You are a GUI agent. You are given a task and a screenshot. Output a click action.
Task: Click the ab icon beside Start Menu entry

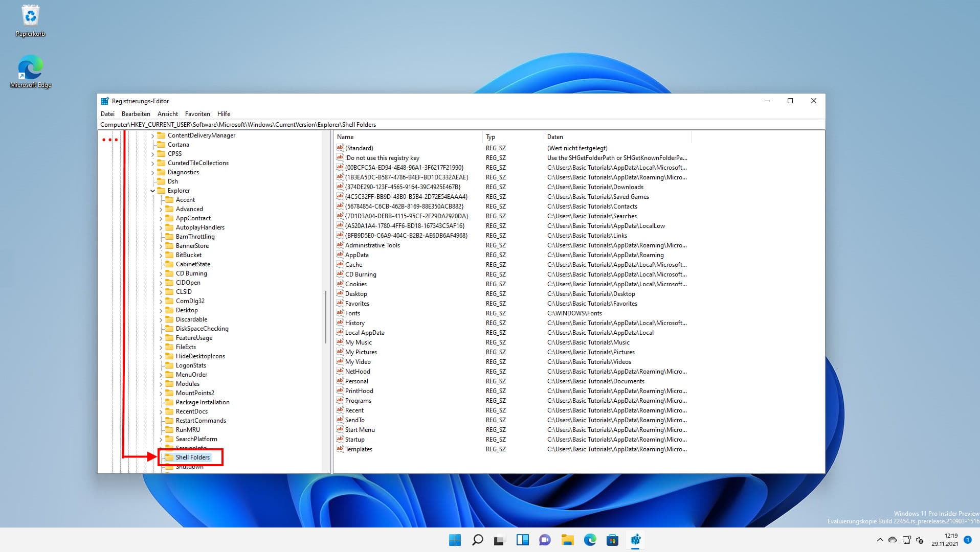pyautogui.click(x=340, y=430)
